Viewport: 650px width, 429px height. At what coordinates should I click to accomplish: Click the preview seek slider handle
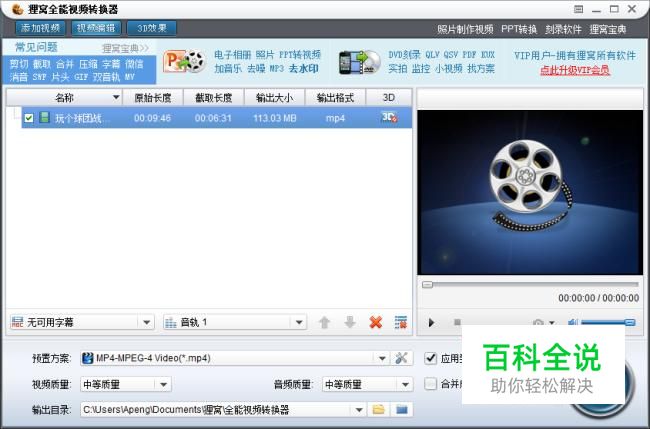pos(427,285)
